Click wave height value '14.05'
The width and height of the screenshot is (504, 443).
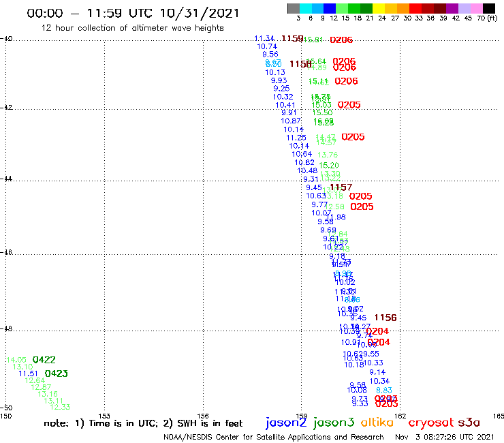click(16, 360)
